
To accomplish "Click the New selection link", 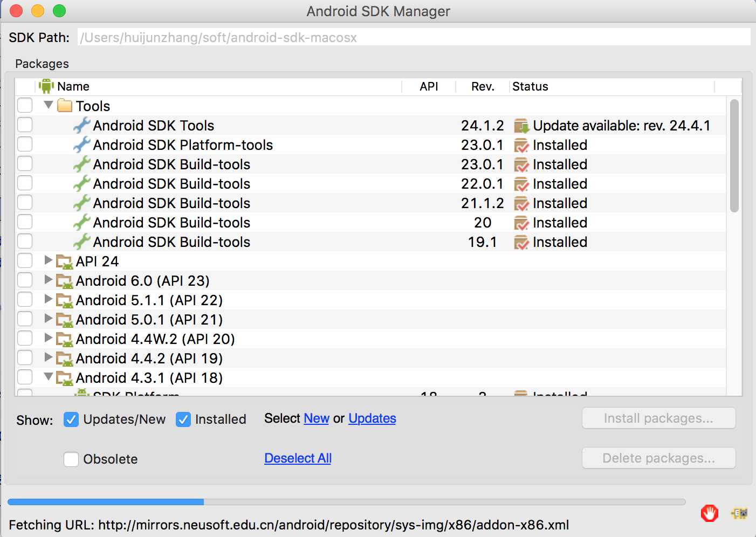I will click(317, 418).
